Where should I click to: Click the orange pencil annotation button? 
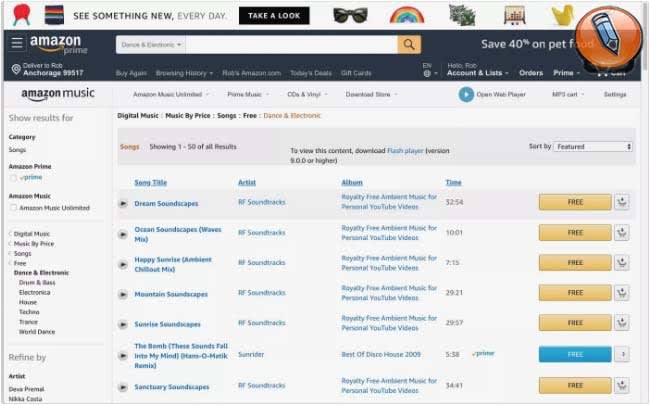(x=609, y=39)
